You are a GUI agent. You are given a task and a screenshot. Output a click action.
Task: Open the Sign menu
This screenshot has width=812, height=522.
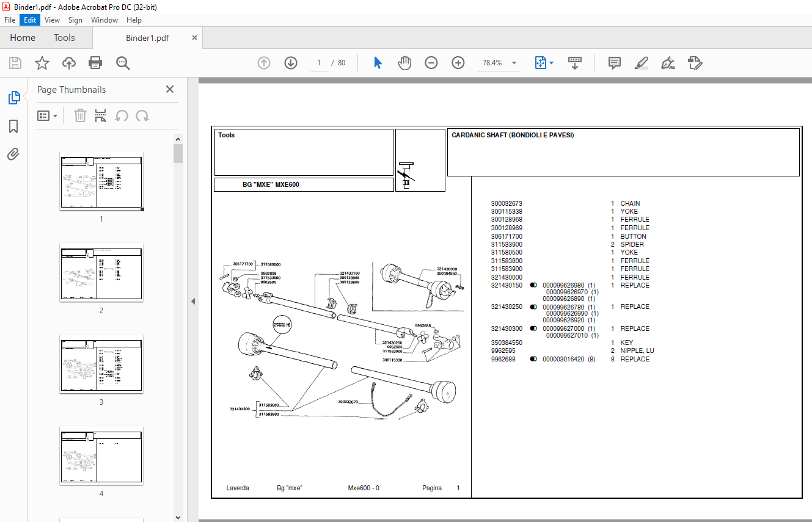click(75, 20)
